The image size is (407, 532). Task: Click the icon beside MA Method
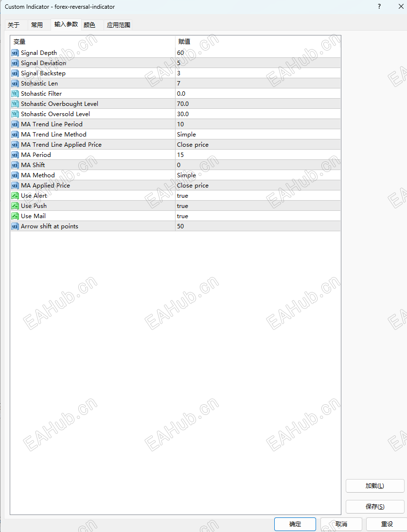(x=15, y=175)
